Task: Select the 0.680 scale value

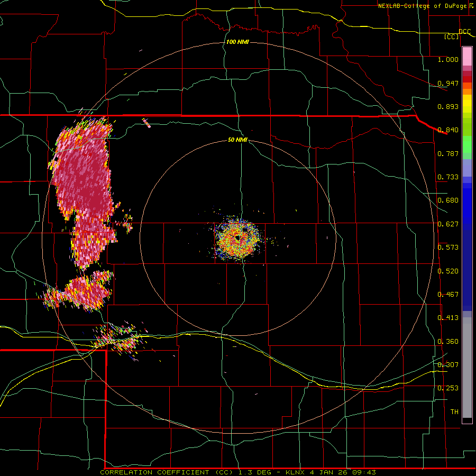Action: 448,200
